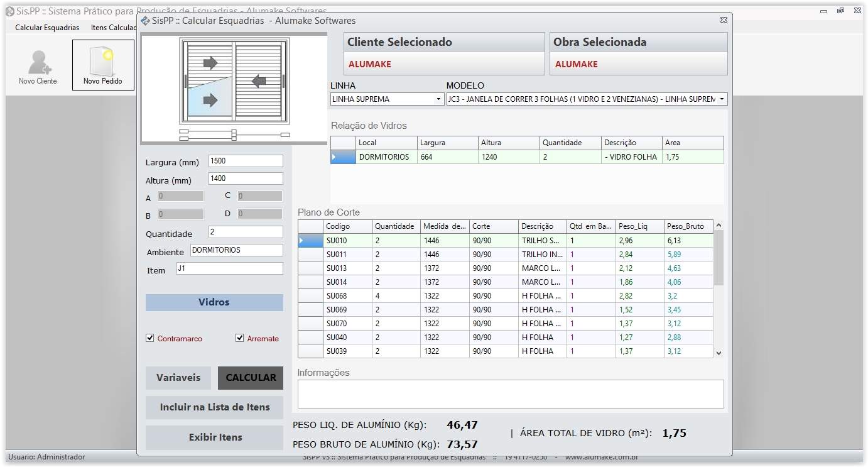The width and height of the screenshot is (868, 467).
Task: Click the 2,96 Peso_Liq cell
Action: (640, 241)
